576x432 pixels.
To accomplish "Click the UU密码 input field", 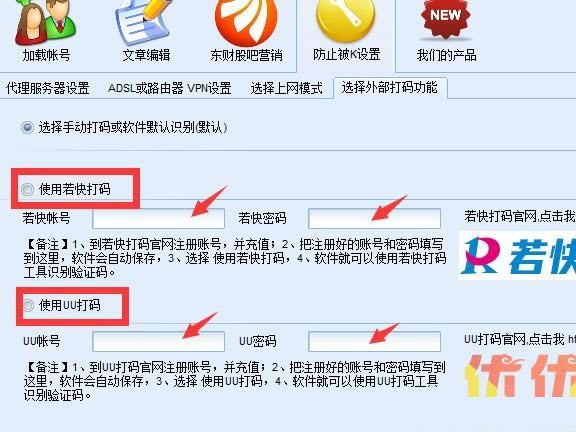I will (x=375, y=341).
